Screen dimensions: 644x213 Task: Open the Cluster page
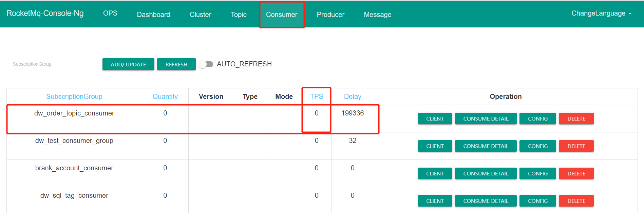[x=200, y=15]
